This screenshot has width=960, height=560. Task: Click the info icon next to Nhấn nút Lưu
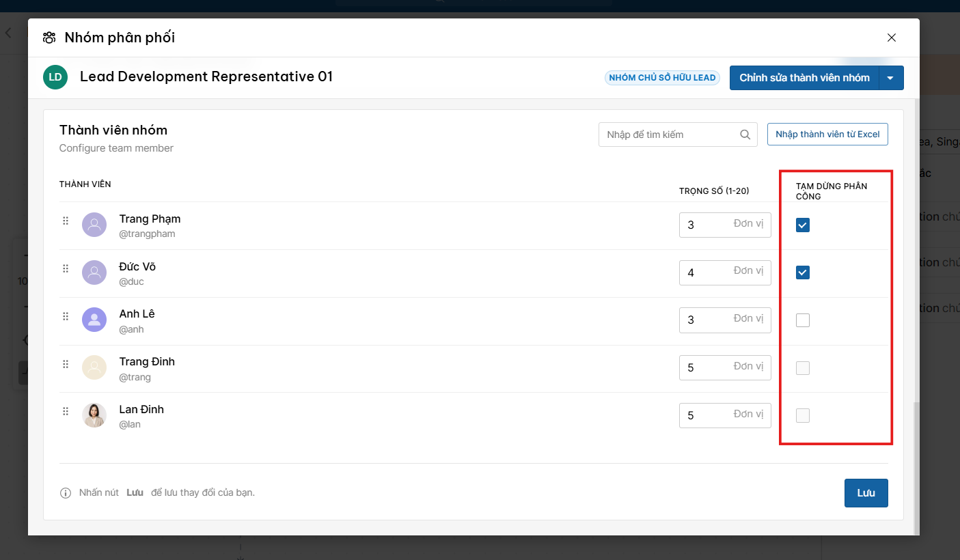66,493
